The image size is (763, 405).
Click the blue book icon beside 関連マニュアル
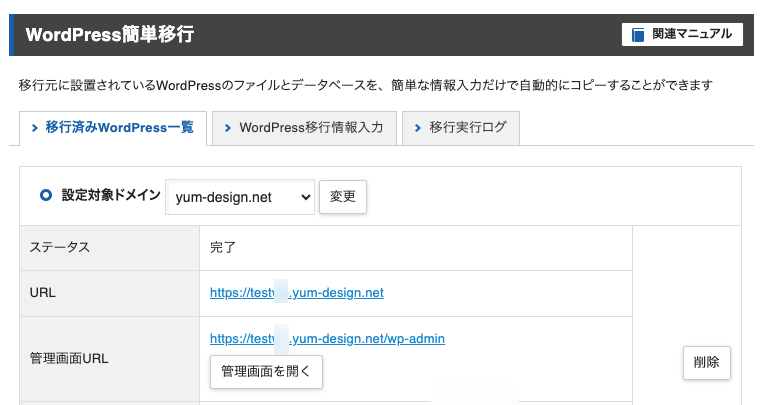(x=637, y=35)
